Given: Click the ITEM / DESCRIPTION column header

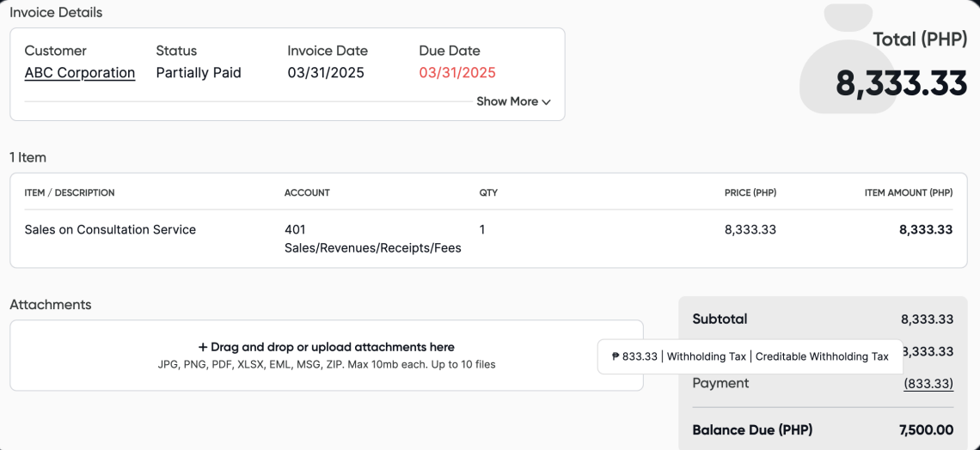Looking at the screenshot, I should [70, 193].
